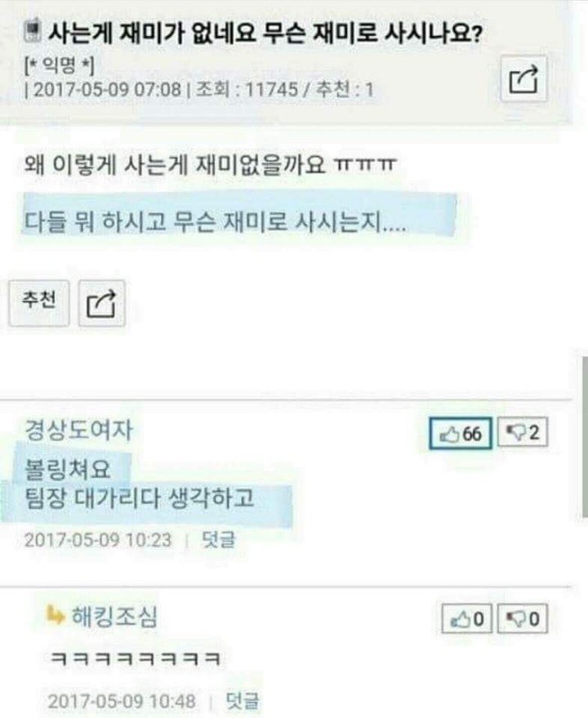Click the 2017-05-09 10:23 comment timestamp
588x718 pixels.
[98, 540]
